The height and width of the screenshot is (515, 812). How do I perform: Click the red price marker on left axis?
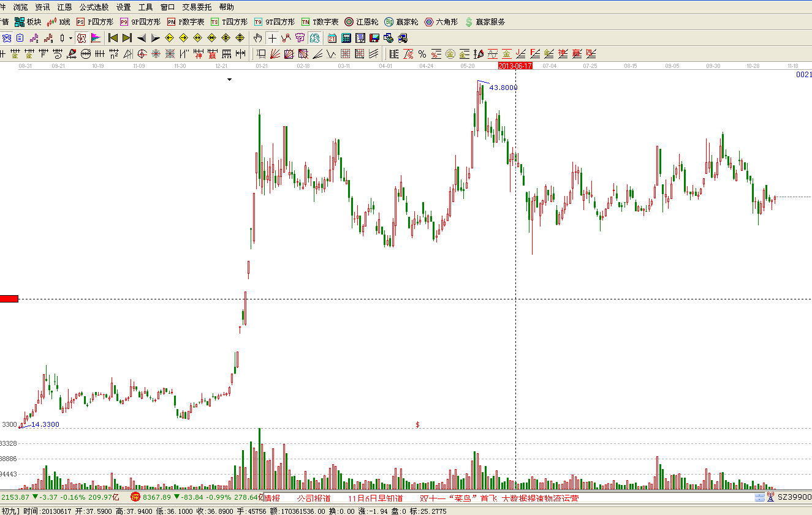coord(9,299)
